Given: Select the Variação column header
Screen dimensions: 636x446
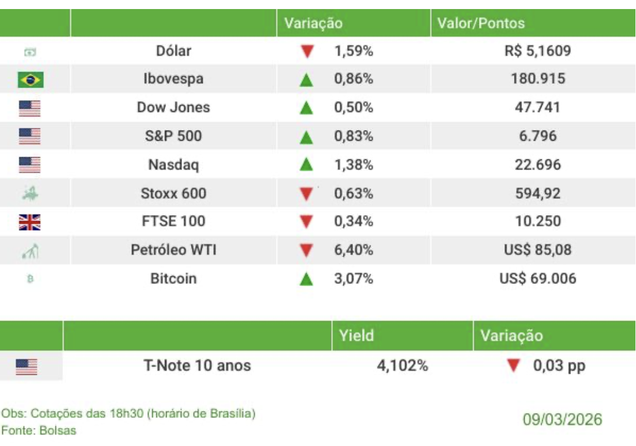Looking at the screenshot, I should [313, 22].
